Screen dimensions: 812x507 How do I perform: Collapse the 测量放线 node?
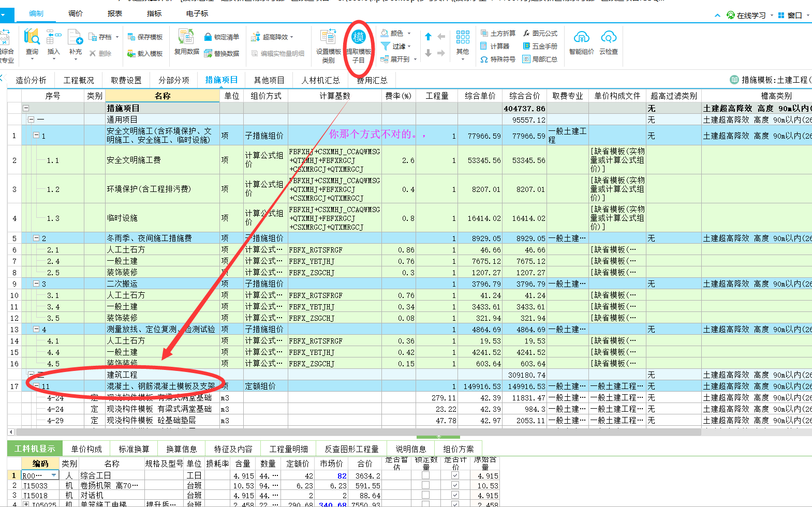click(36, 330)
